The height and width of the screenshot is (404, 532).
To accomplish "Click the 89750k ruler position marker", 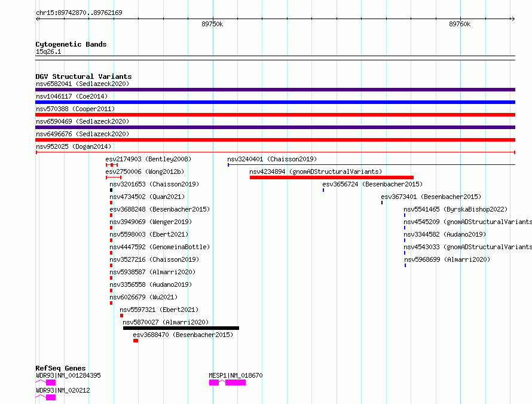I will pos(212,24).
